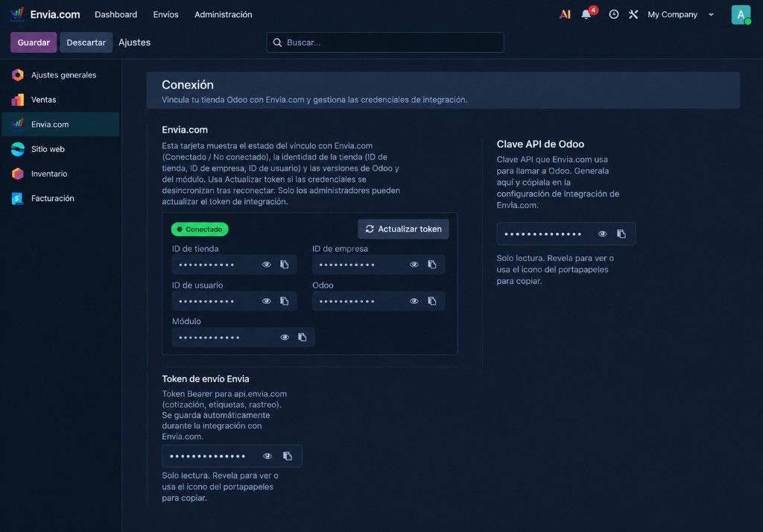Click the Inventario sidebar icon
Screen dimensions: 763x532
tap(18, 174)
